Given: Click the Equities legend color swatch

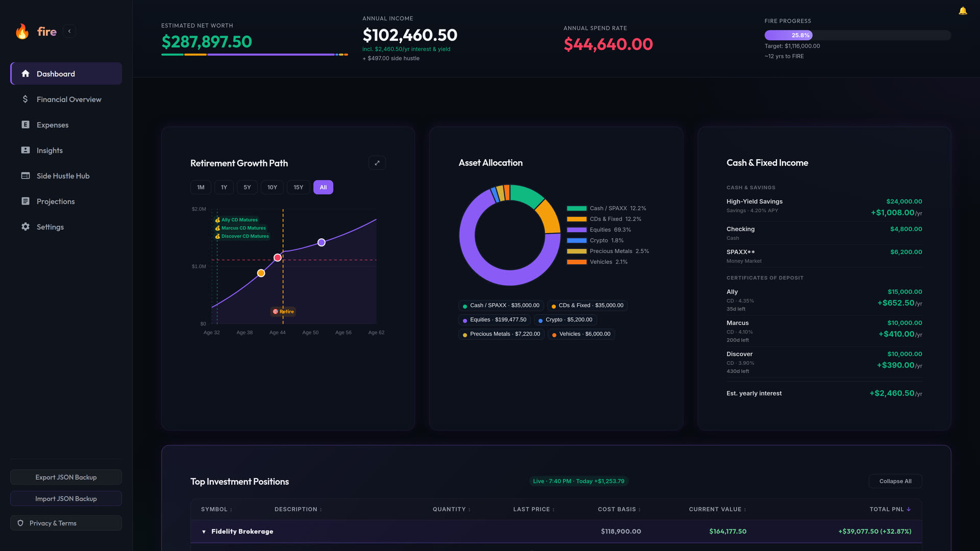Looking at the screenshot, I should [x=577, y=230].
